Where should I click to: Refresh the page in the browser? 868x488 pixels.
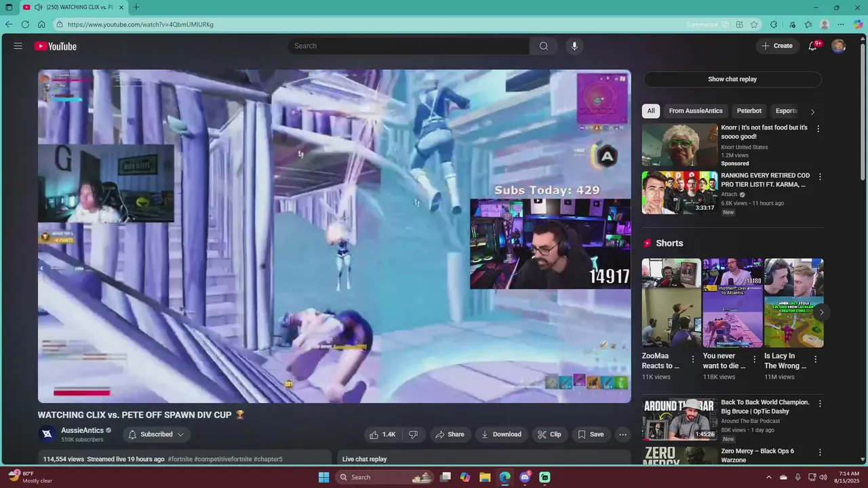(25, 24)
